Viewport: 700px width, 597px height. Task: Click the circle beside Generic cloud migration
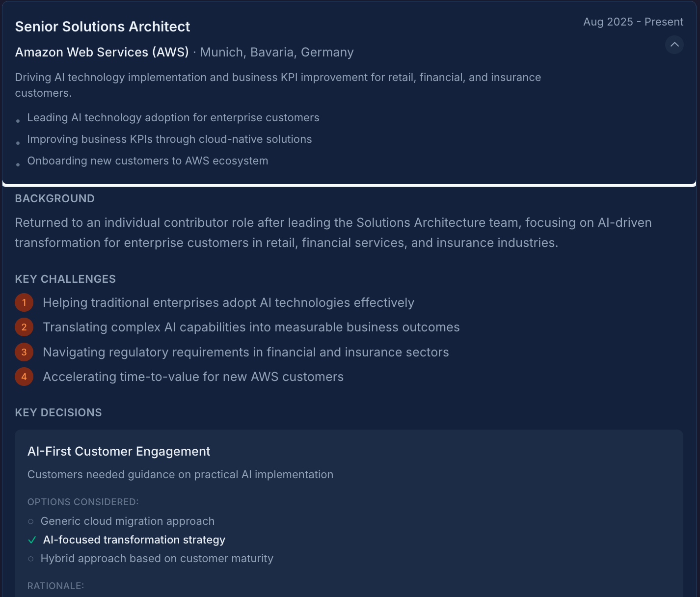click(x=31, y=521)
